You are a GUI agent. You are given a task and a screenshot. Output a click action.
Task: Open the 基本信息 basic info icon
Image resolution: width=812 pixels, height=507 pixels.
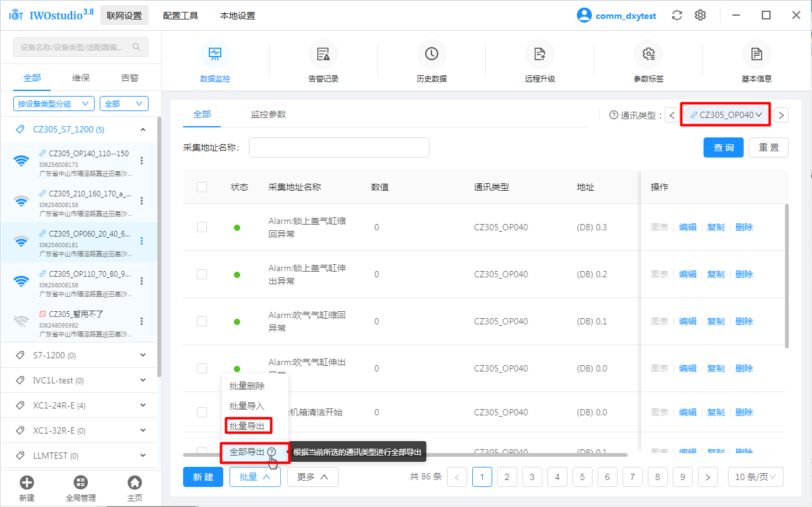756,55
